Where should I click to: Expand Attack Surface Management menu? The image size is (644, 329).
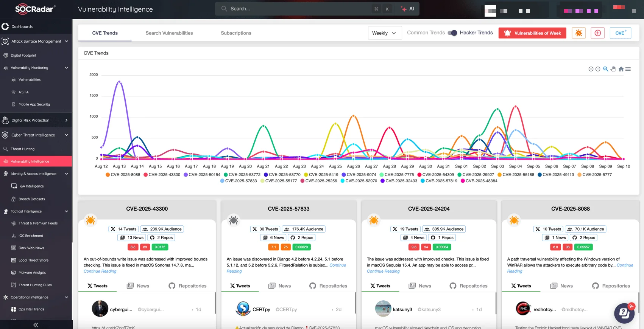pyautogui.click(x=36, y=41)
